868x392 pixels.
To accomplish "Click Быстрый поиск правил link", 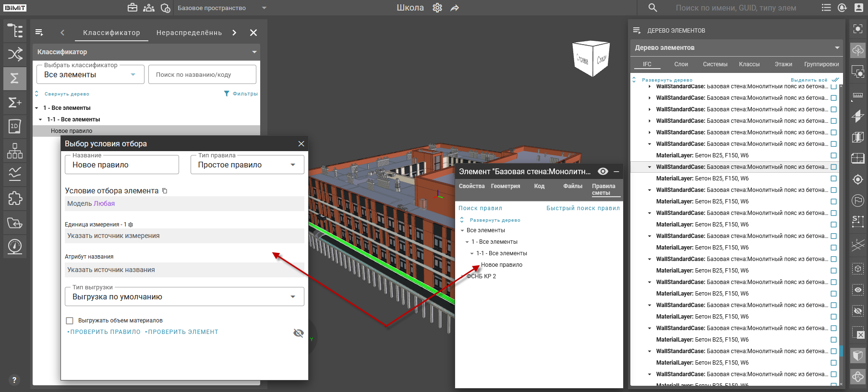I will [x=582, y=208].
